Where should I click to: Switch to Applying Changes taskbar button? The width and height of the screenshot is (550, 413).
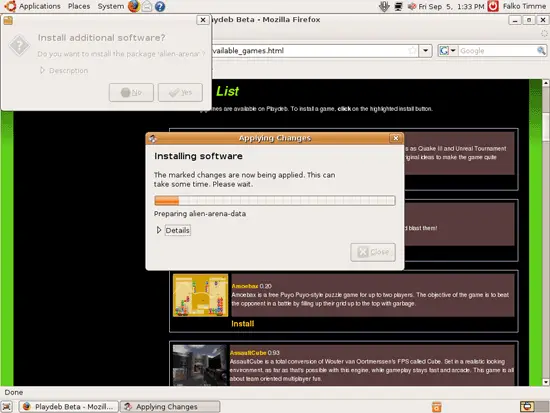point(170,407)
